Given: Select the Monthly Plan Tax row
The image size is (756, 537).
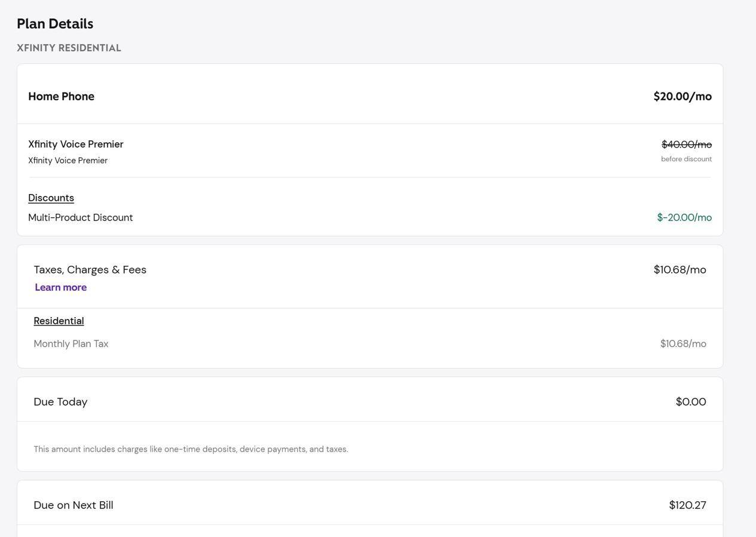Looking at the screenshot, I should [71, 343].
